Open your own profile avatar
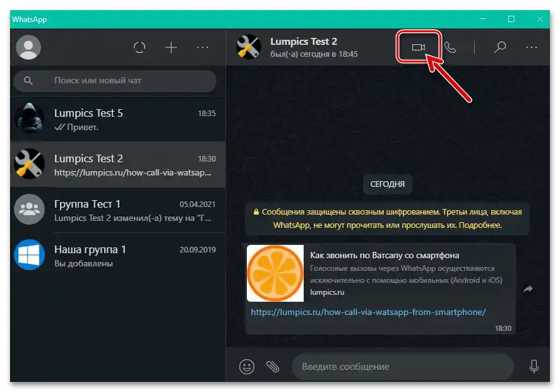 [28, 47]
